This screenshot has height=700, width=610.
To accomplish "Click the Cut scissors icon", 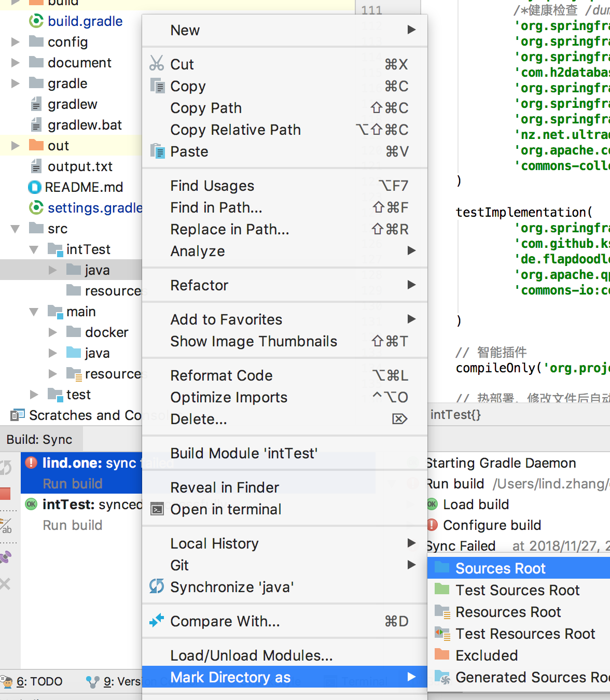I will [x=157, y=63].
